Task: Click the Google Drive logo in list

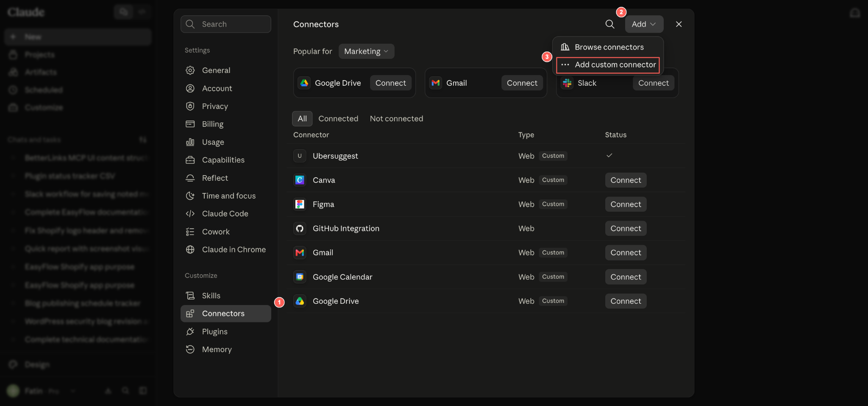Action: [x=300, y=301]
